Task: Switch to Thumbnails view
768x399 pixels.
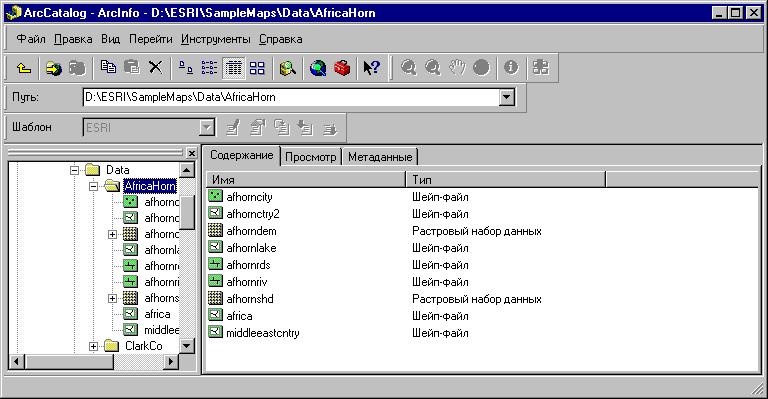Action: [257, 68]
